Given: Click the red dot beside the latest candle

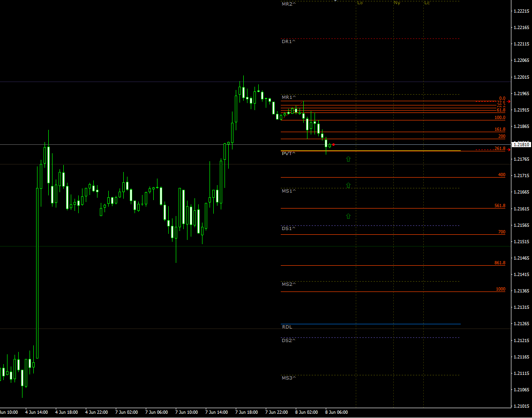Looking at the screenshot, I should click(333, 144).
